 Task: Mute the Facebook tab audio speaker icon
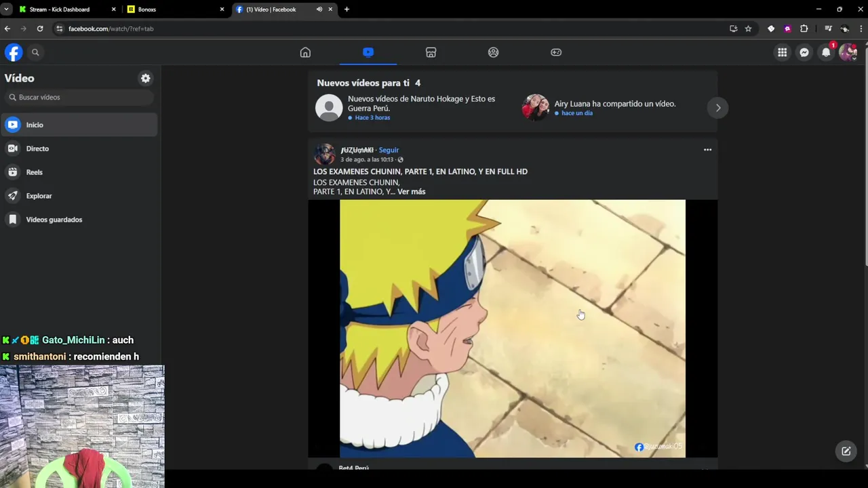click(319, 9)
